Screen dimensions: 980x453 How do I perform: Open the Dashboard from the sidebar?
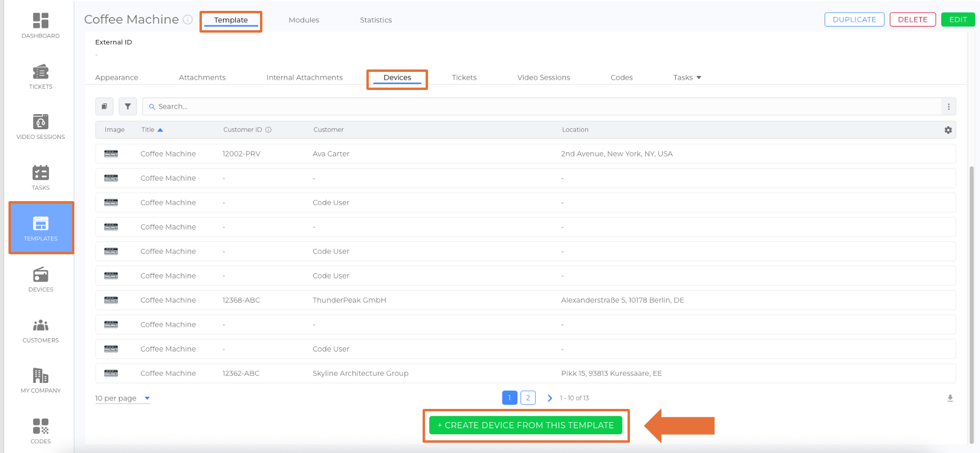coord(41,25)
